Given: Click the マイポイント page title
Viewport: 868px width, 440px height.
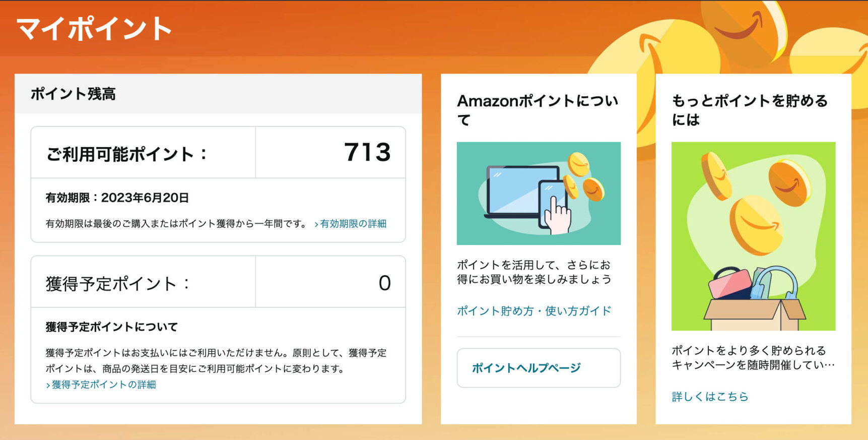Looking at the screenshot, I should tap(94, 29).
